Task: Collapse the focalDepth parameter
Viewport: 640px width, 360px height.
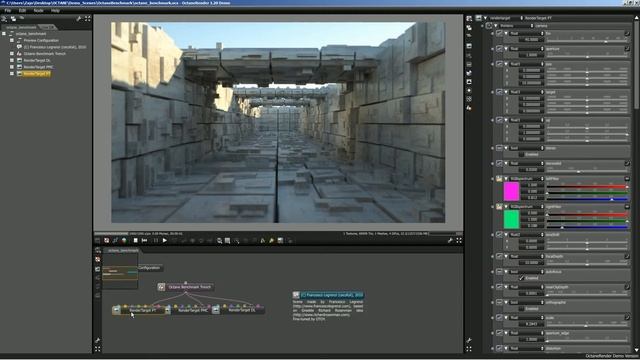Action: [506, 257]
